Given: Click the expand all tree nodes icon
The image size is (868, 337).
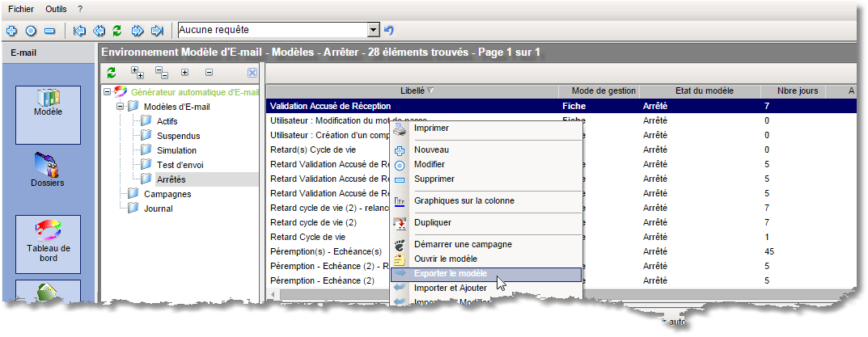Looking at the screenshot, I should click(137, 72).
